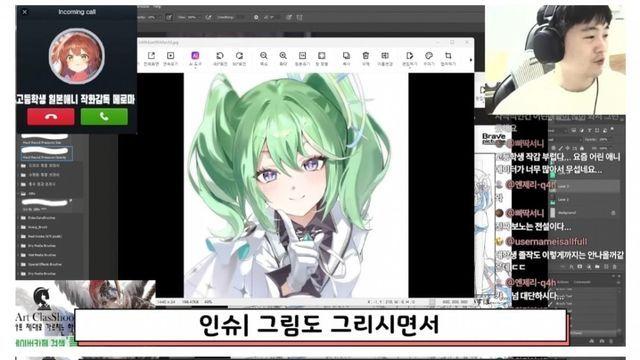The width and height of the screenshot is (640, 360).
Task: Click the Background layer's lock icon
Action: [613, 213]
